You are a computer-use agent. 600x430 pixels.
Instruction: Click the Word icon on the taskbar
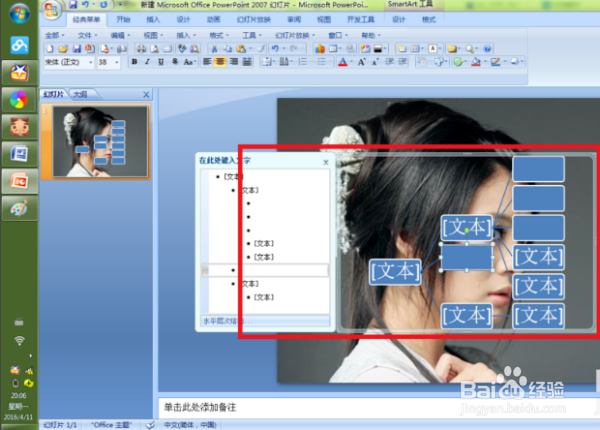[x=20, y=154]
